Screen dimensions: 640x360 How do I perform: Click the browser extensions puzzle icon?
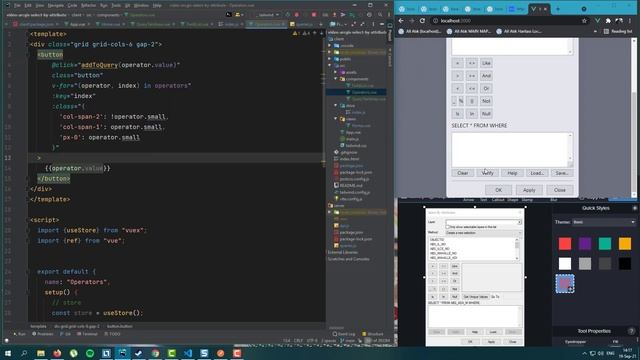tap(608, 20)
